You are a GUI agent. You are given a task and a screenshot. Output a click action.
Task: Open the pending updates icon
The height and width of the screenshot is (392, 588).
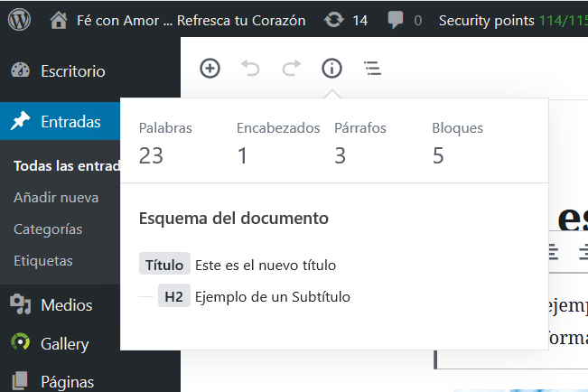pos(334,19)
